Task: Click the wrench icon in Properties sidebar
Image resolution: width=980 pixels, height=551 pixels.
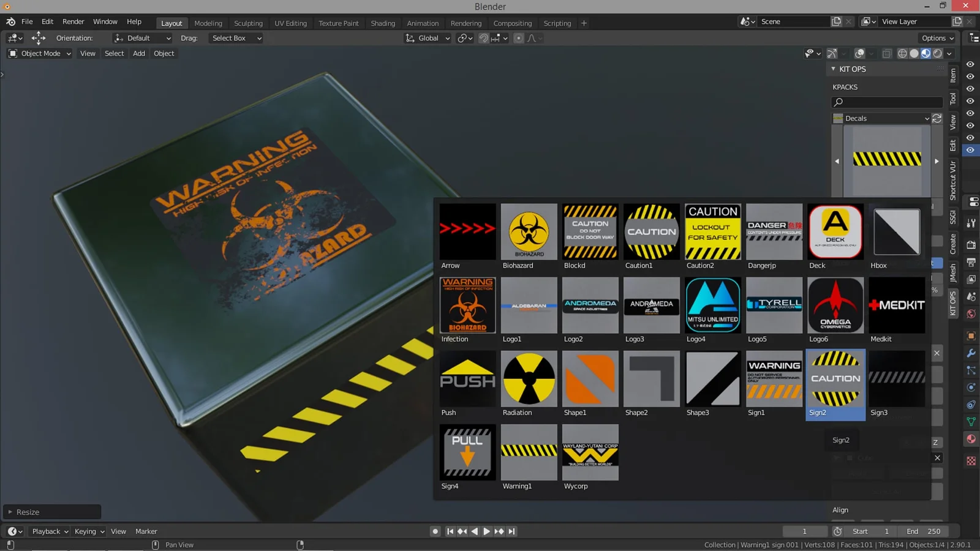Action: 972,353
